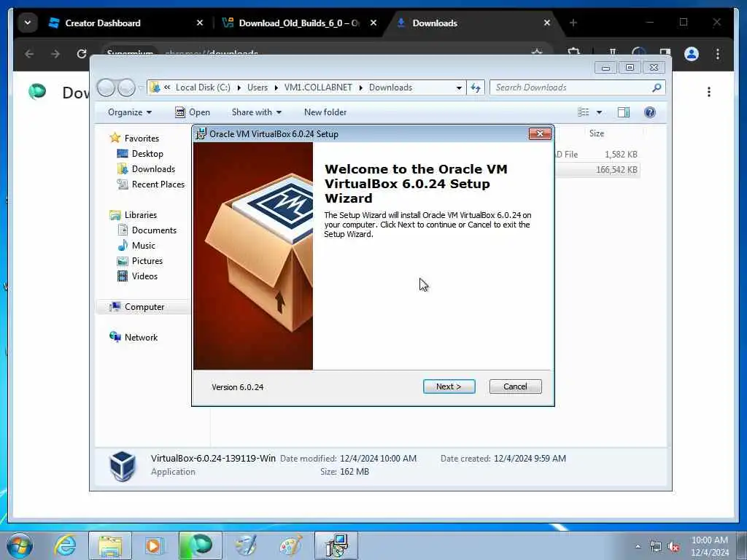Close the Creator Dashboard tab

[x=200, y=23]
